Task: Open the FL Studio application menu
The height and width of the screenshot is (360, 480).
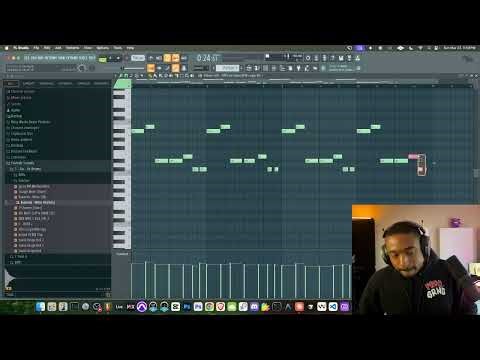Action: coord(21,48)
